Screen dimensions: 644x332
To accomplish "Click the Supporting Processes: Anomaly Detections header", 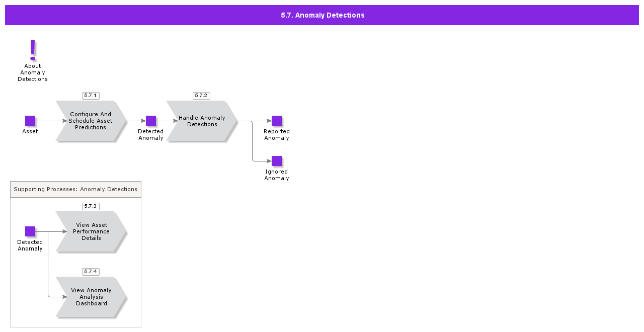I will coord(75,189).
